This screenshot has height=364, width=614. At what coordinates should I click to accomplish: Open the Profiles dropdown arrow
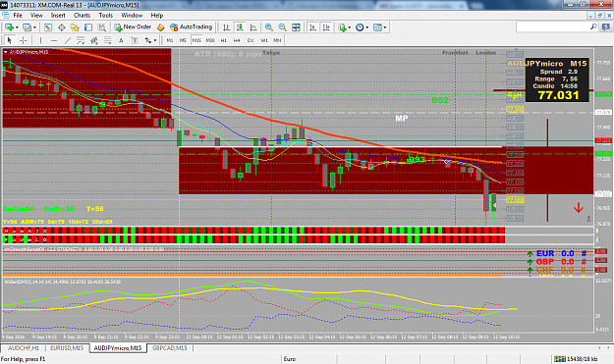[x=34, y=27]
